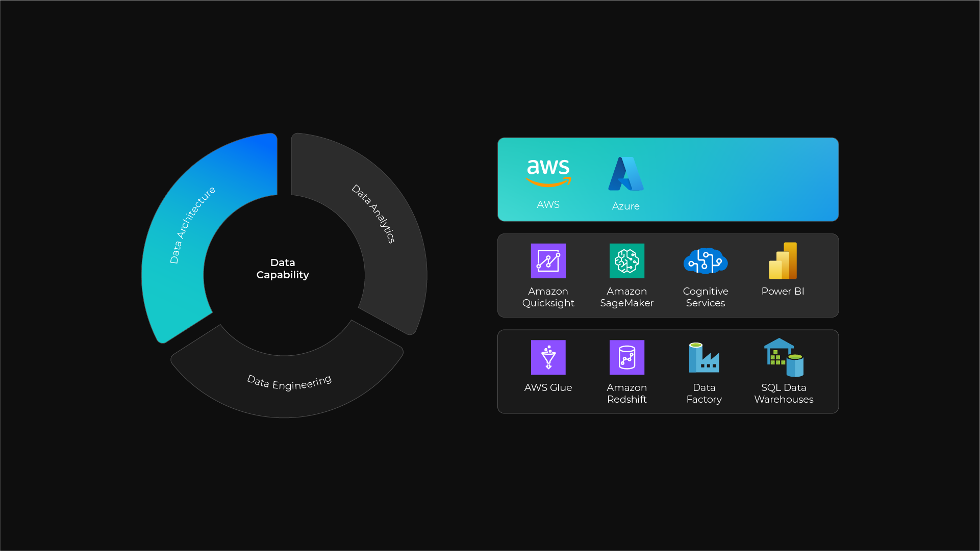Click the Amazon SageMaker text label
The height and width of the screenshot is (551, 980).
click(626, 297)
